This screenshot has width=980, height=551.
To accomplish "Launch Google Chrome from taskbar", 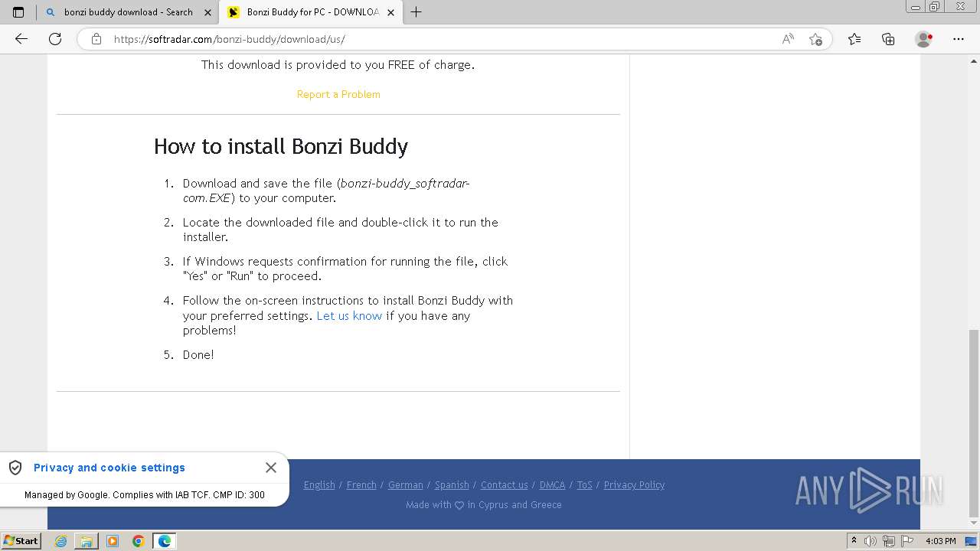I will point(138,541).
